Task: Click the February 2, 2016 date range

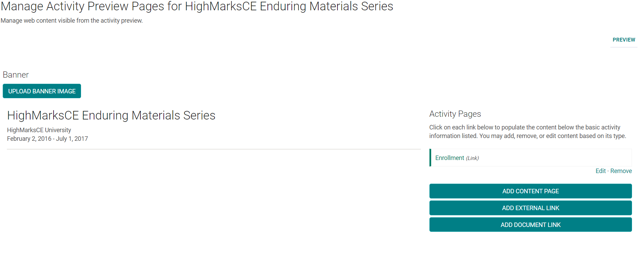Action: click(47, 139)
